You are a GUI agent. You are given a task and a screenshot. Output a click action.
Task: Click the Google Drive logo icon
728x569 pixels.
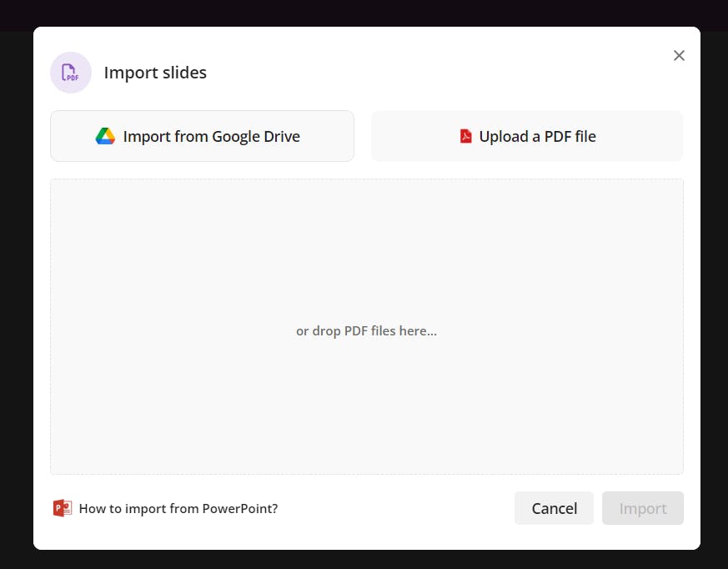pos(105,136)
